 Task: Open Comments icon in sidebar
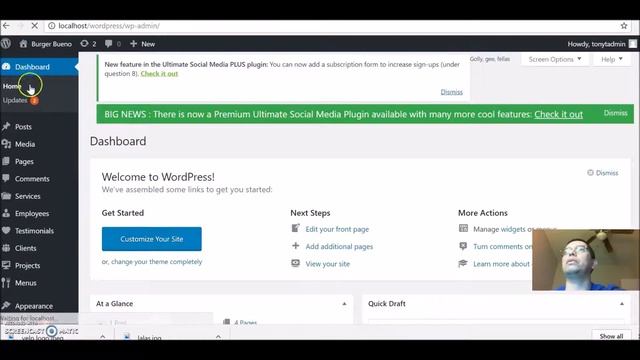coord(6,178)
